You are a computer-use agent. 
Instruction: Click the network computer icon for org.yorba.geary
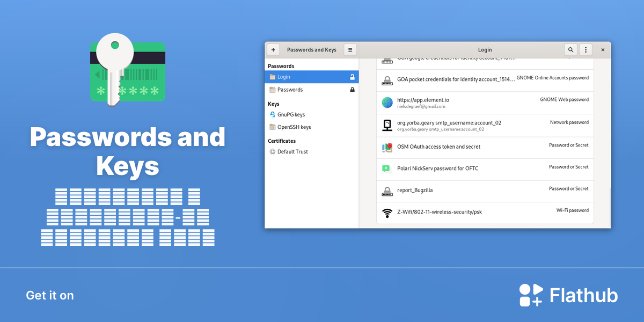click(x=387, y=125)
